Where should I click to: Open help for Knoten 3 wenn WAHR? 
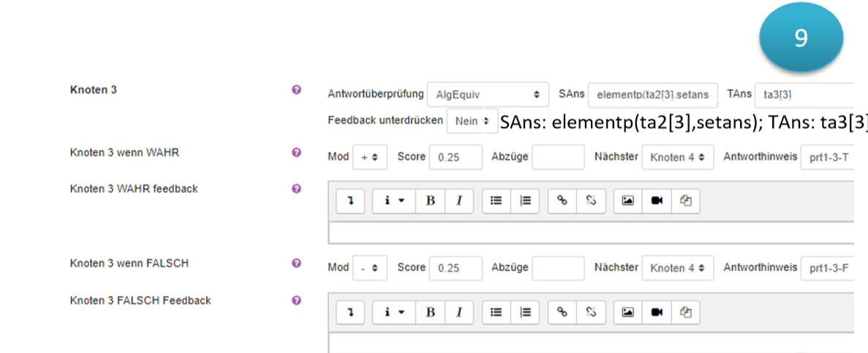[296, 153]
